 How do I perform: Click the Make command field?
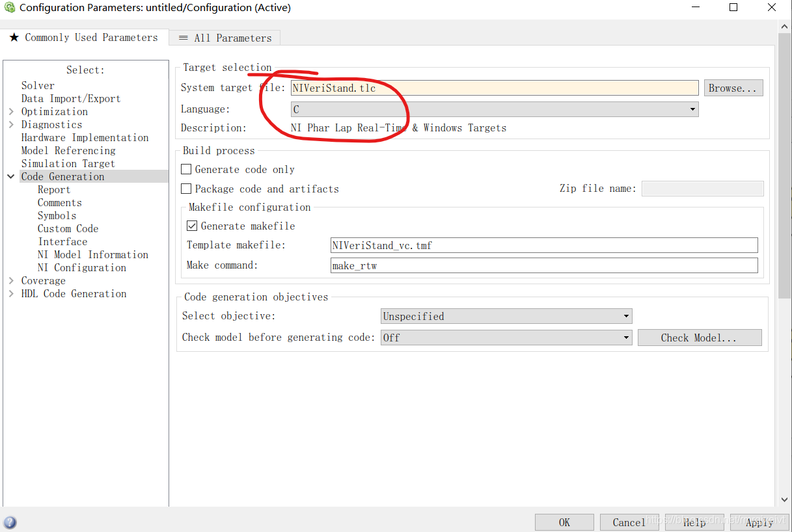544,265
